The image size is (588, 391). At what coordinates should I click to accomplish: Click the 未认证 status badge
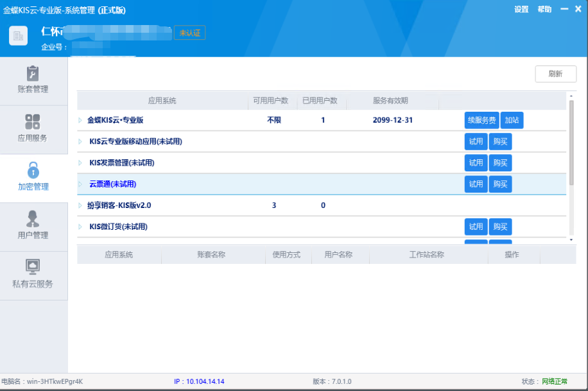[189, 33]
